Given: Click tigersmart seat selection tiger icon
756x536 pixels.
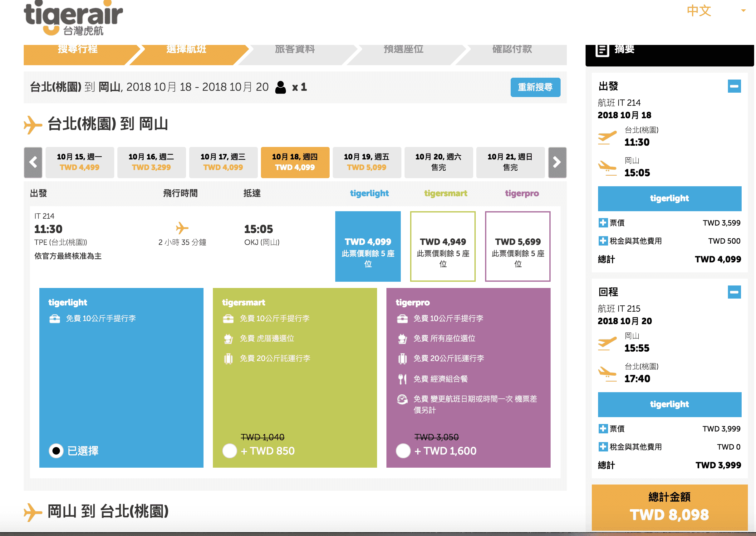Looking at the screenshot, I should pos(228,339).
